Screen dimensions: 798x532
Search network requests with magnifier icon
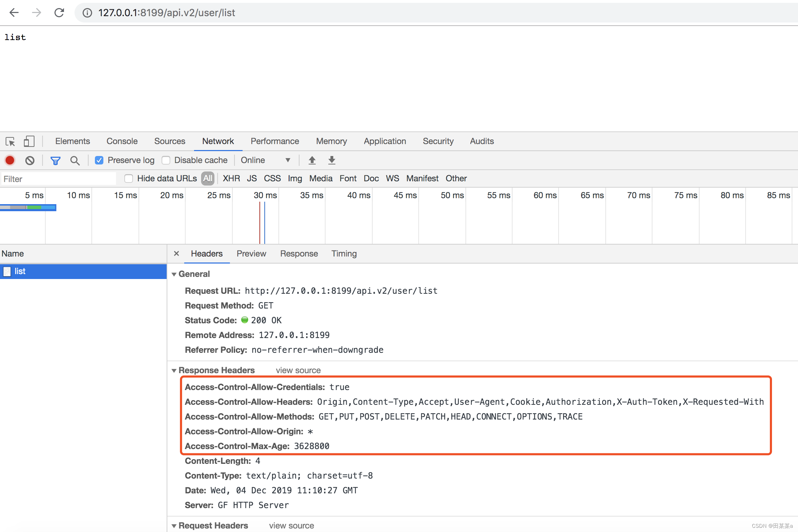pyautogui.click(x=75, y=160)
